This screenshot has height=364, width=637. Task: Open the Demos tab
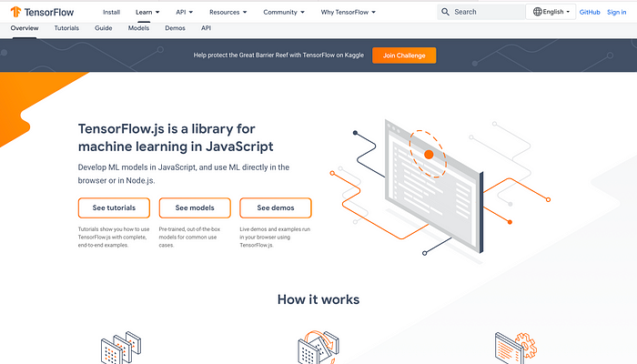click(175, 28)
